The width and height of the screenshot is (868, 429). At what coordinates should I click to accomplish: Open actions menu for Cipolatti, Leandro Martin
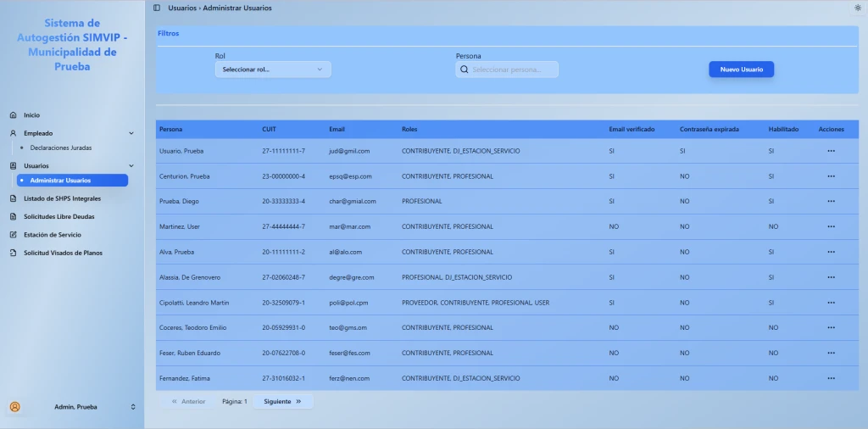coord(831,303)
